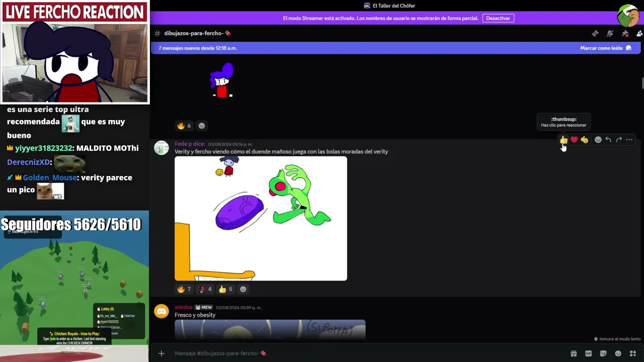Click the Inmune al modo lento indicator
The height and width of the screenshot is (362, 644).
[617, 339]
